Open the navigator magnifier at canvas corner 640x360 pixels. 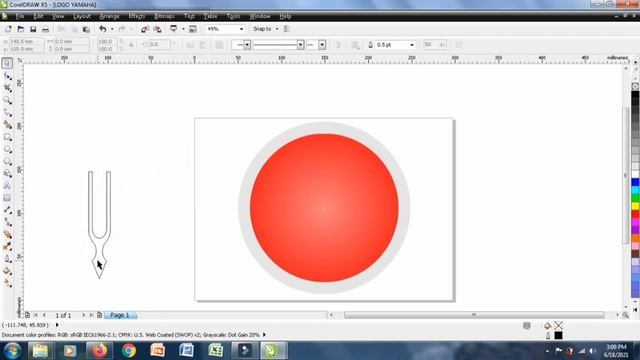(x=625, y=315)
